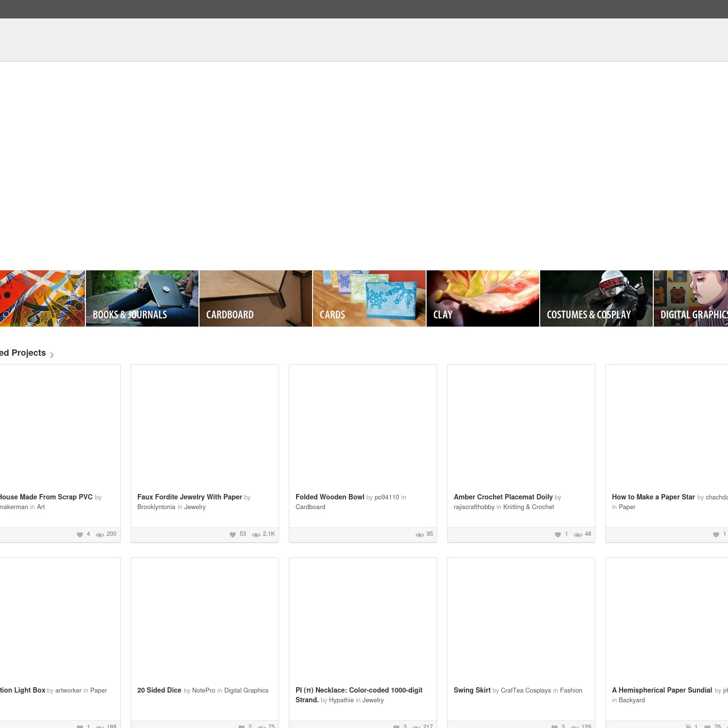
Task: Click the 95 view count on Folded Wooden Bowl
Action: [430, 534]
